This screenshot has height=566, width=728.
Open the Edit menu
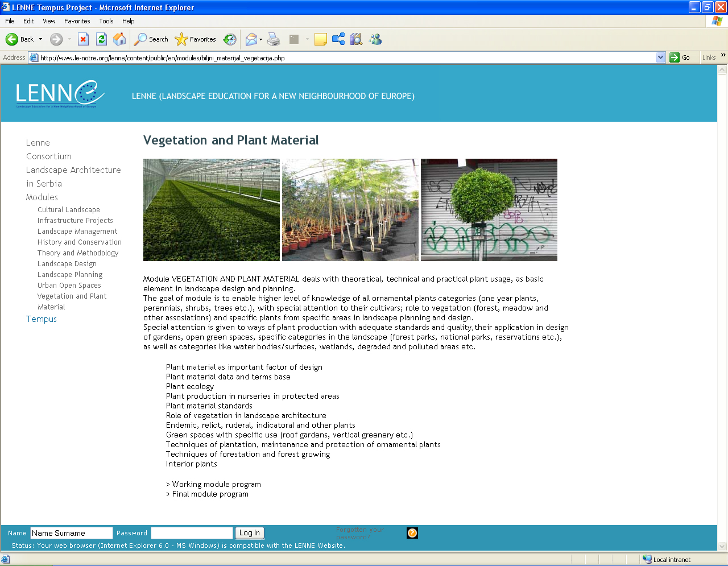28,21
